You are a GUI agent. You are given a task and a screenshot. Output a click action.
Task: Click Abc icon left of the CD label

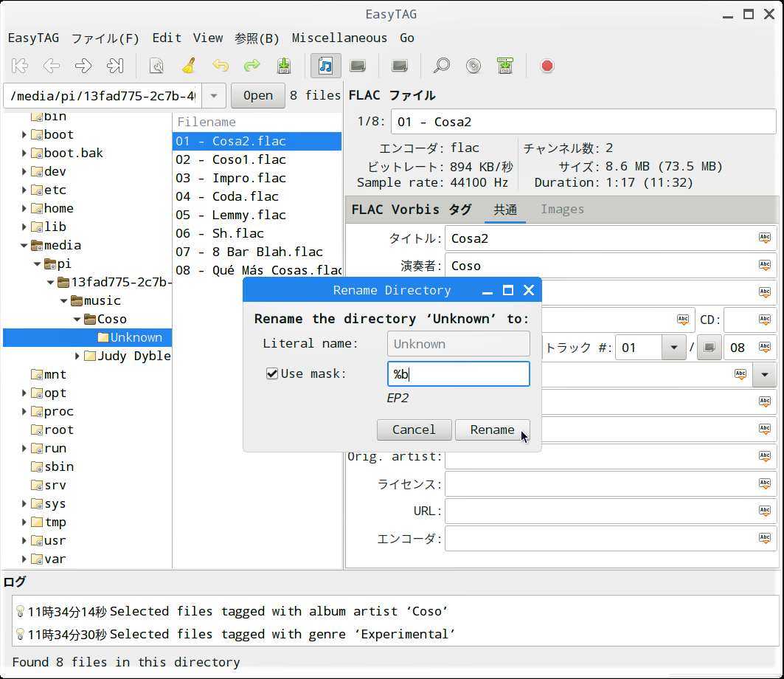tap(682, 320)
